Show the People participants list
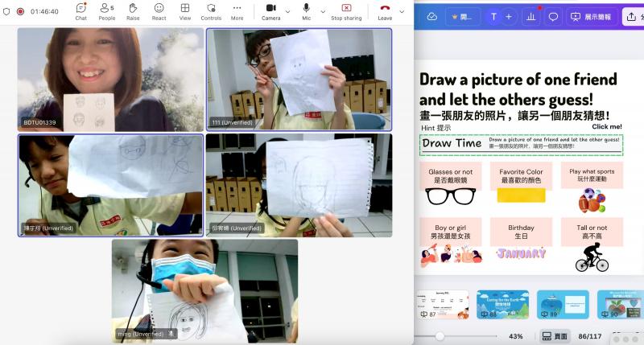Viewport: 644px width, 345px height. click(106, 11)
